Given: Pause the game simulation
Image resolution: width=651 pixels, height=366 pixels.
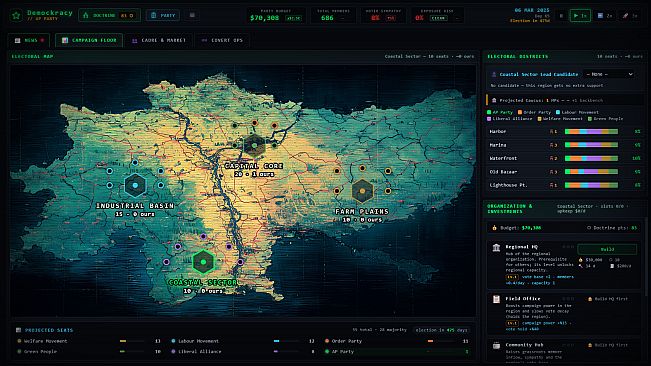Looking at the screenshot, I should 561,16.
